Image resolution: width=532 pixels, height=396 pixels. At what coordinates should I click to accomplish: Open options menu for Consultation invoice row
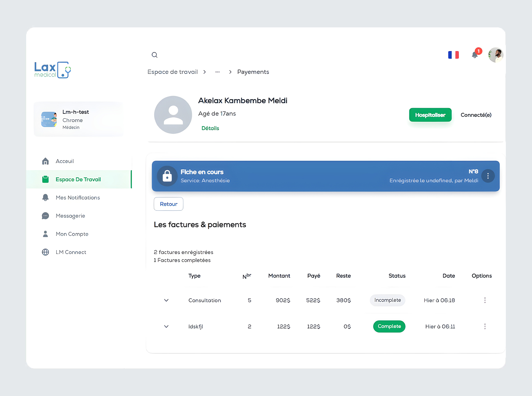tap(485, 300)
